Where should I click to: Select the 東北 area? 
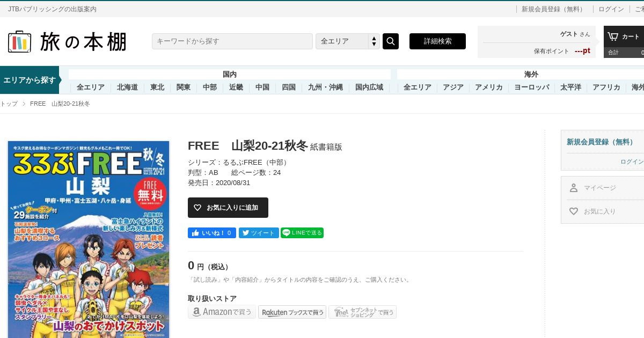[x=157, y=87]
